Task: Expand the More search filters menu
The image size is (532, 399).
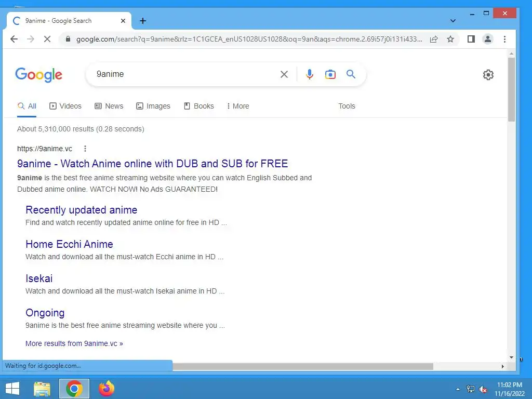Action: 238,106
